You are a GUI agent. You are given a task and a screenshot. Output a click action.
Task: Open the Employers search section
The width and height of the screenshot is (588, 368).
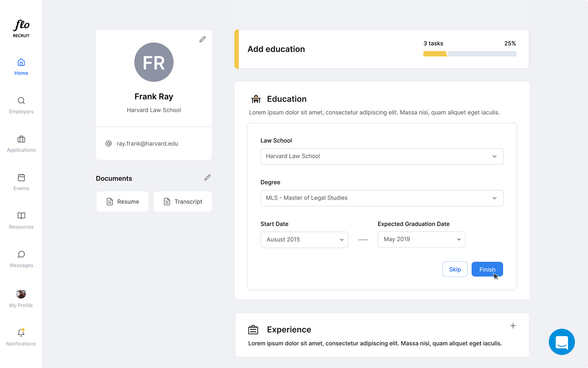(21, 105)
